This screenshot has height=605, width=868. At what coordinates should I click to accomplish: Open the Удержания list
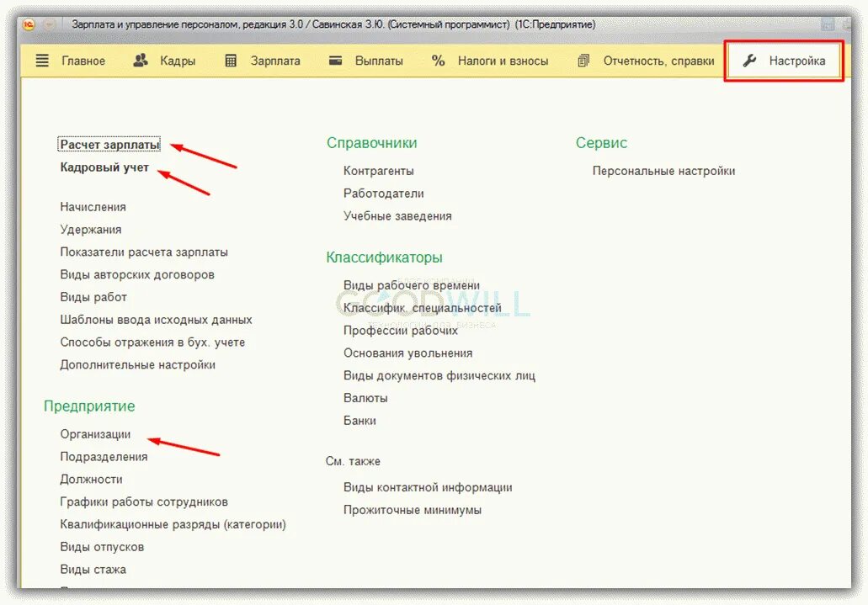point(91,230)
